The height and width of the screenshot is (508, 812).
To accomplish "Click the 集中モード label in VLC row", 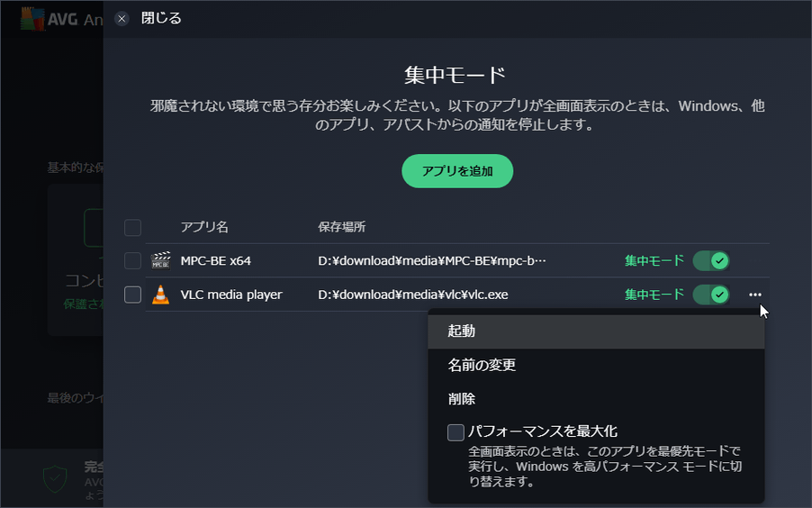I will pos(654,295).
